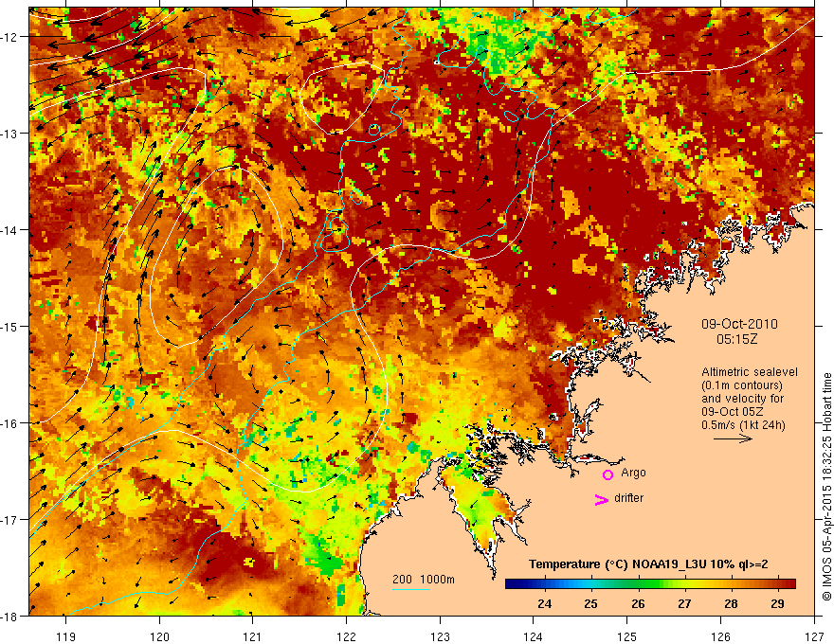Viewport: 834px width, 644px height.
Task: Click the longitude 125 axis label
Action: pos(627,636)
